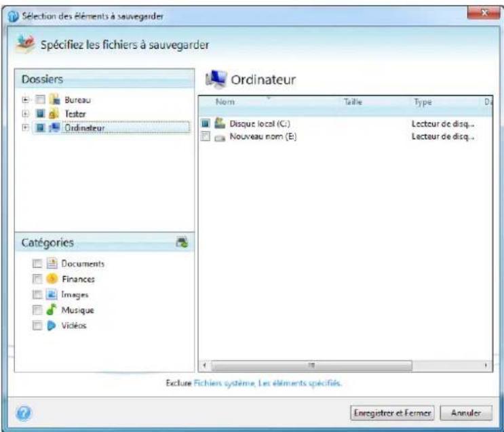Uncheck Disque local (C:) checkbox
504x432 pixels.
[206, 123]
